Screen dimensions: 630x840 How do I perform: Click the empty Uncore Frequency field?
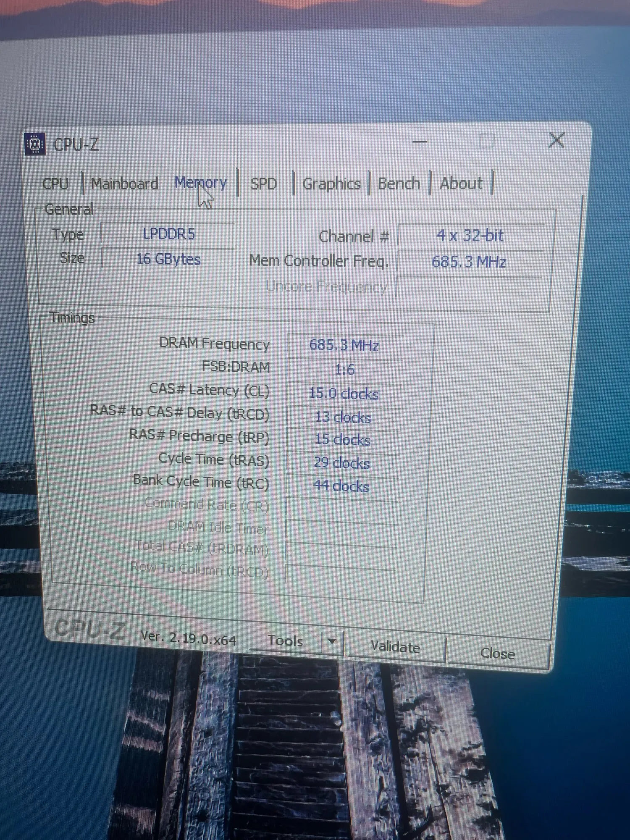coord(468,288)
